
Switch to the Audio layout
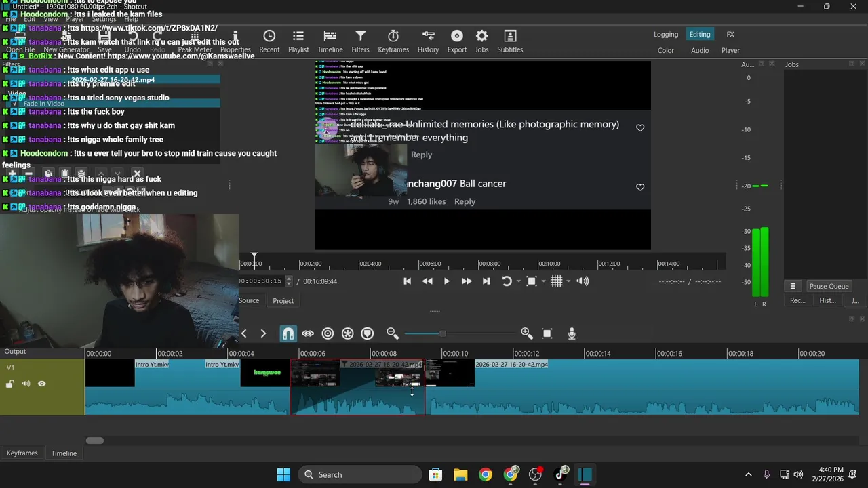700,50
